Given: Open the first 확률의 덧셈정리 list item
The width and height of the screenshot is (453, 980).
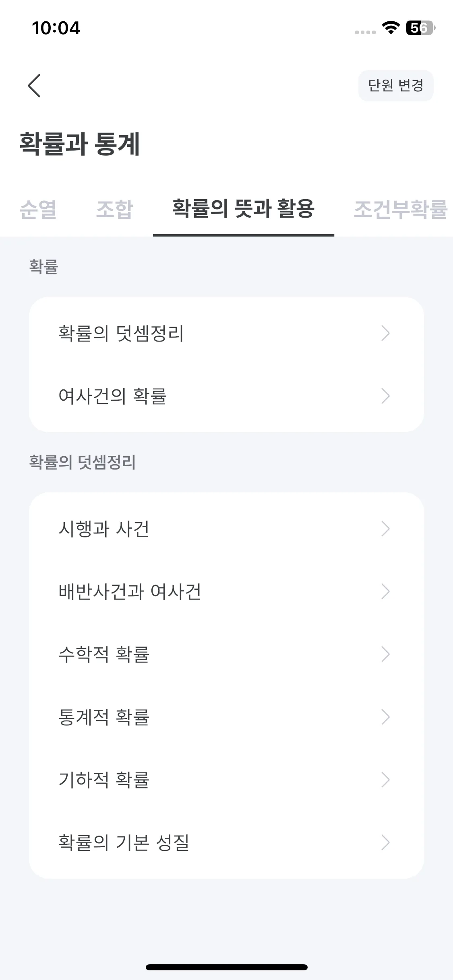Looking at the screenshot, I should 226,333.
